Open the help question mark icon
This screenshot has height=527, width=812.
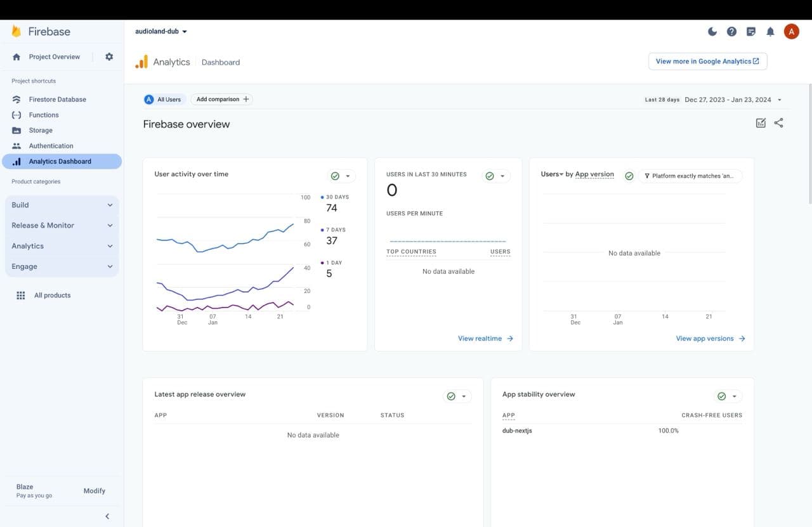click(x=731, y=31)
